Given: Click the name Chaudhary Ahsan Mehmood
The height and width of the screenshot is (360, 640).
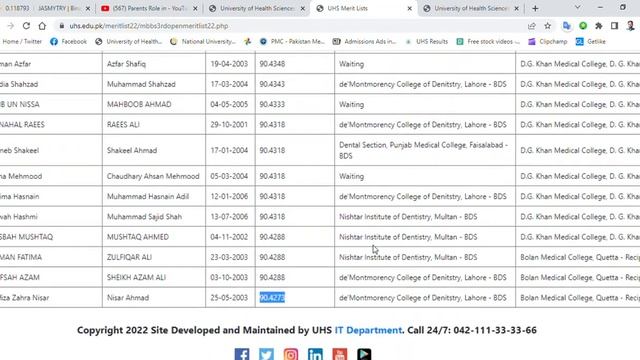Looking at the screenshot, I should 153,176.
